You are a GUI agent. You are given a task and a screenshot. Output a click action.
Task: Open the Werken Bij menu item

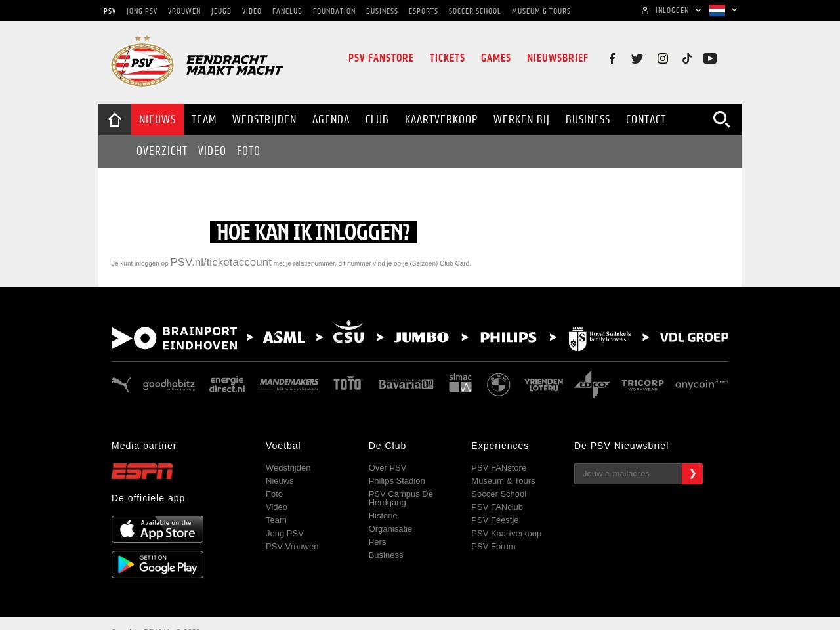point(522,119)
